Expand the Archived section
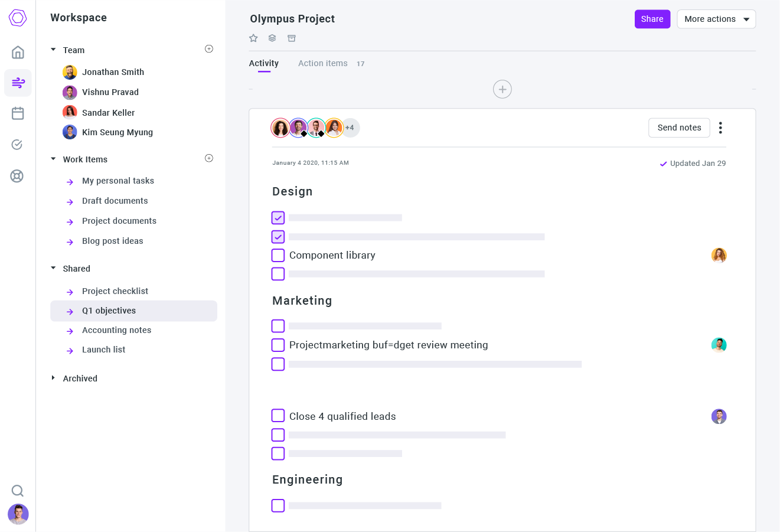This screenshot has width=780, height=532. (x=54, y=378)
